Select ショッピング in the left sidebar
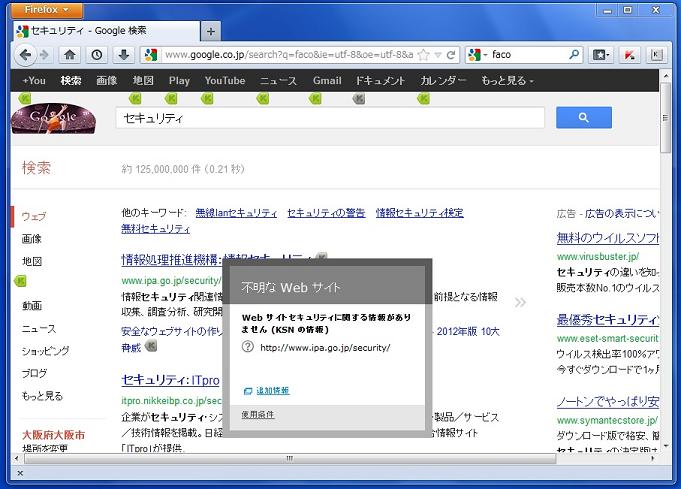The height and width of the screenshot is (489, 681). point(46,351)
